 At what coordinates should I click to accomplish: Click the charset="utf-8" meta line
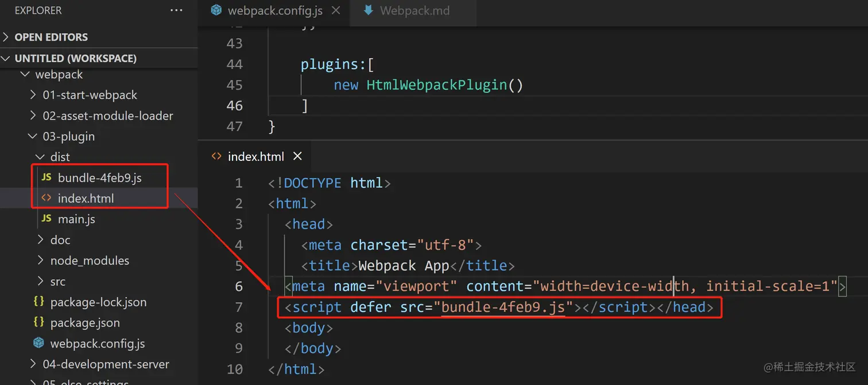pyautogui.click(x=391, y=245)
